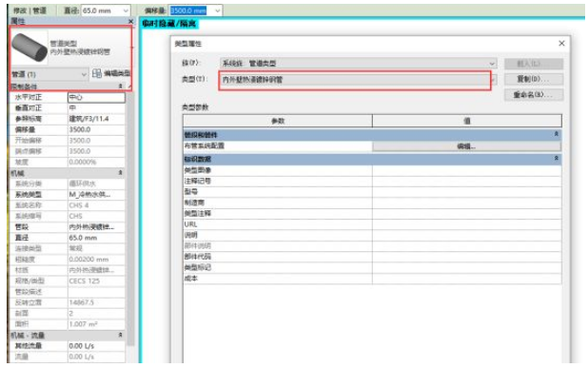Click the 流量 value 0.00 L/s
Image resolution: width=588 pixels, height=368 pixels.
pyautogui.click(x=96, y=357)
